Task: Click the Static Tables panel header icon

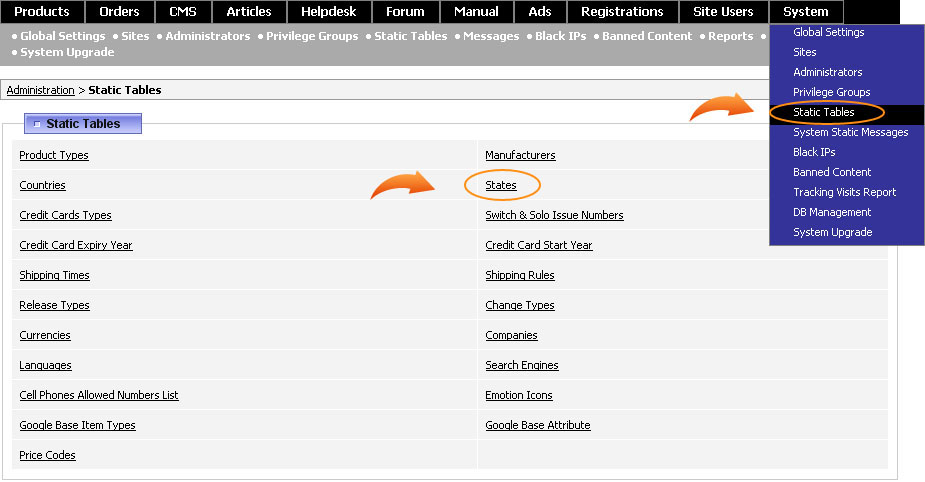Action: point(37,124)
